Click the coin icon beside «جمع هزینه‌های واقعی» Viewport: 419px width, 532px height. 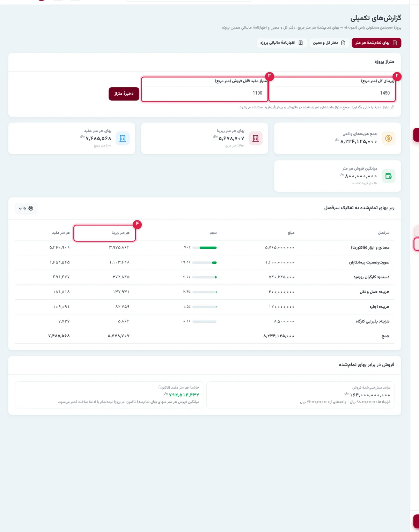[x=388, y=138]
